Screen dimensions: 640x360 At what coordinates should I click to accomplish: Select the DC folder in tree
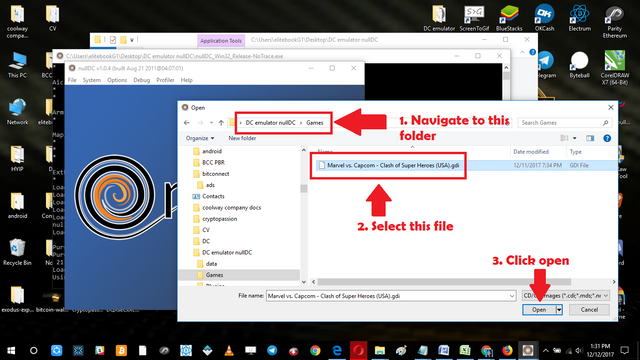(206, 241)
